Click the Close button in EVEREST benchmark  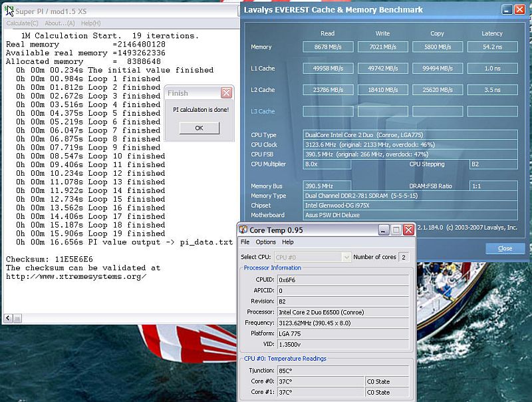[505, 248]
